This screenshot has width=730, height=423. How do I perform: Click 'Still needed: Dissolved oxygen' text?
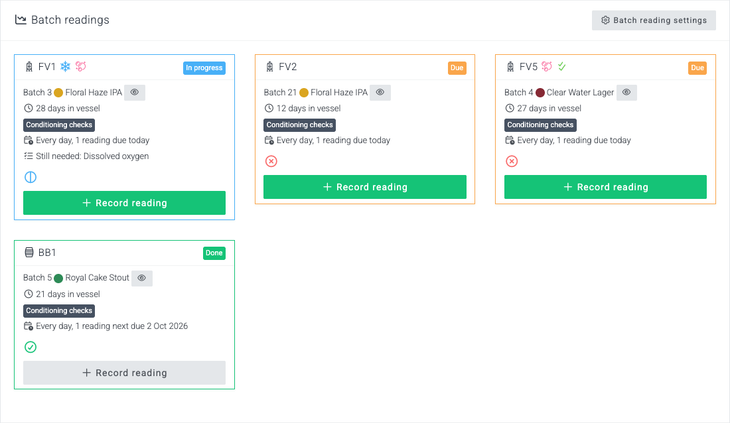[x=92, y=156]
